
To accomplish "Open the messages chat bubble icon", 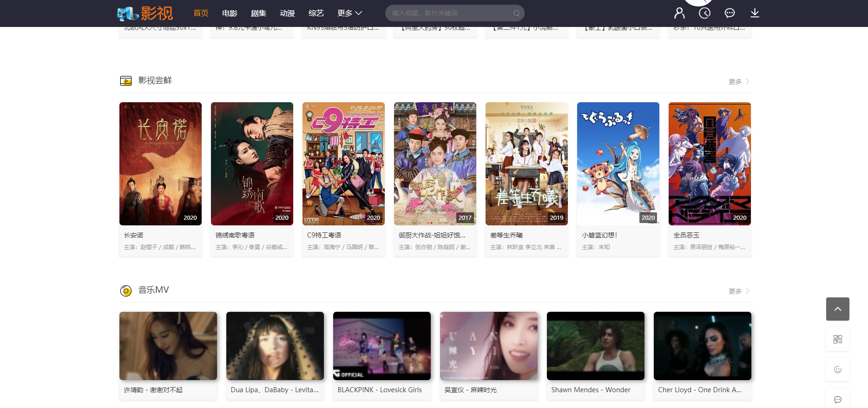I will 730,13.
